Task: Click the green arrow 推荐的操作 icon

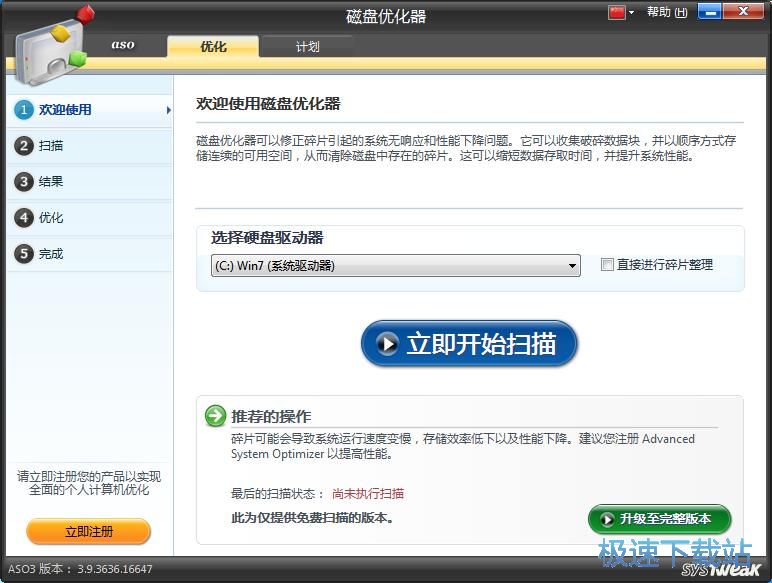Action: 216,416
